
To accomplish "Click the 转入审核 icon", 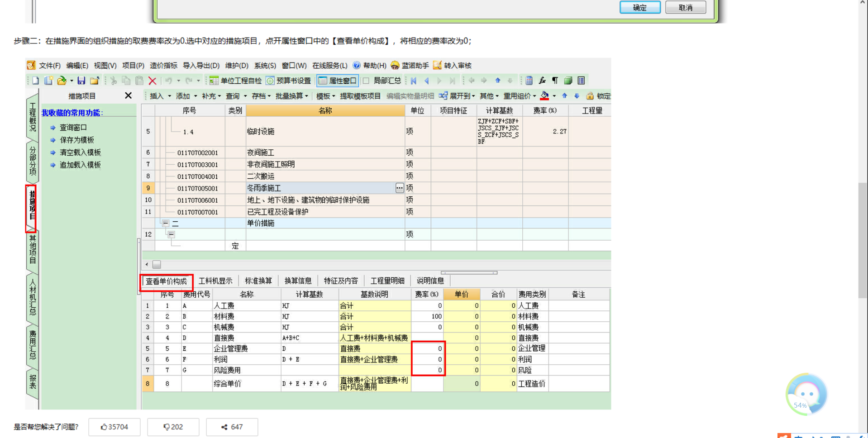I will tap(452, 66).
